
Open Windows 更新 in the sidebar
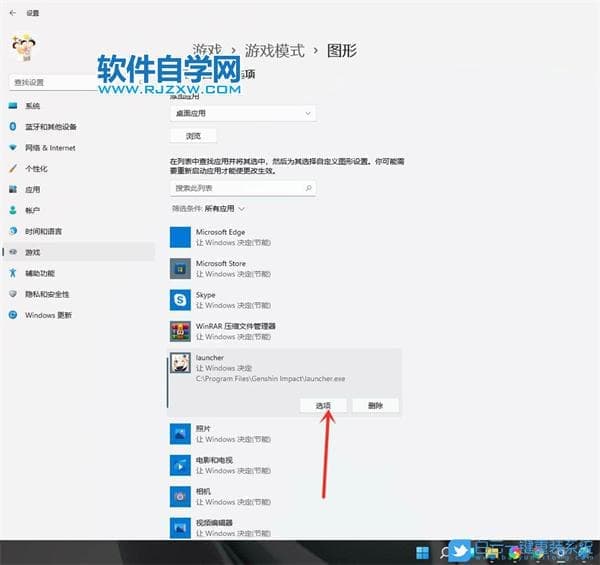tap(48, 315)
